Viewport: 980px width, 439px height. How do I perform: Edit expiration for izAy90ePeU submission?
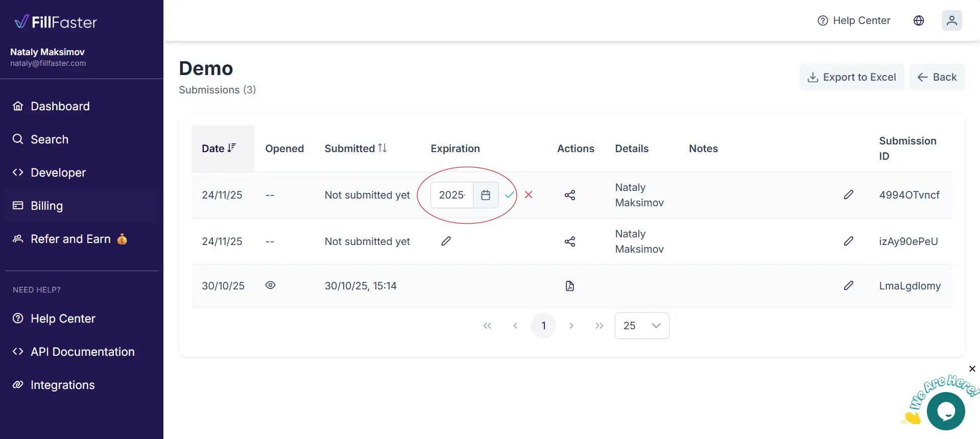coord(446,241)
